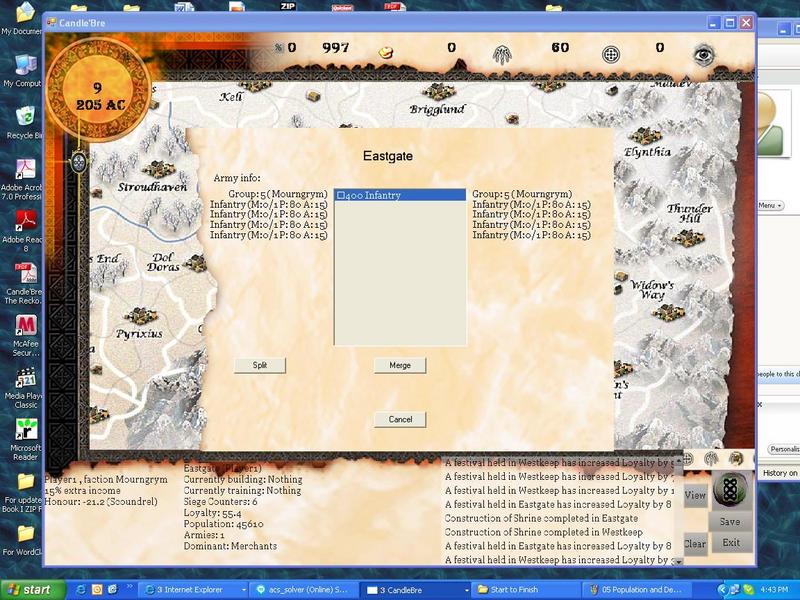This screenshot has width=800, height=600.
Task: Click the Save game button
Action: pos(730,522)
